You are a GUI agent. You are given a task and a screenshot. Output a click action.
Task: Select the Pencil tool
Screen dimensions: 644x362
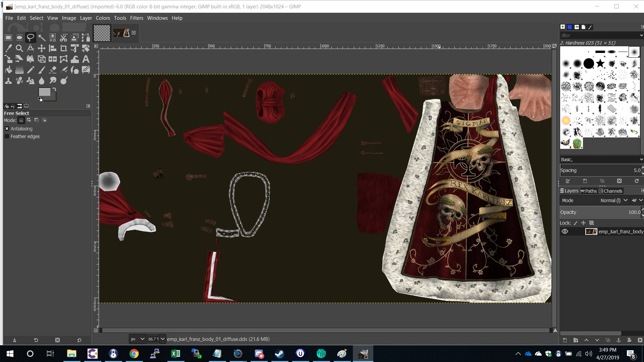(31, 70)
